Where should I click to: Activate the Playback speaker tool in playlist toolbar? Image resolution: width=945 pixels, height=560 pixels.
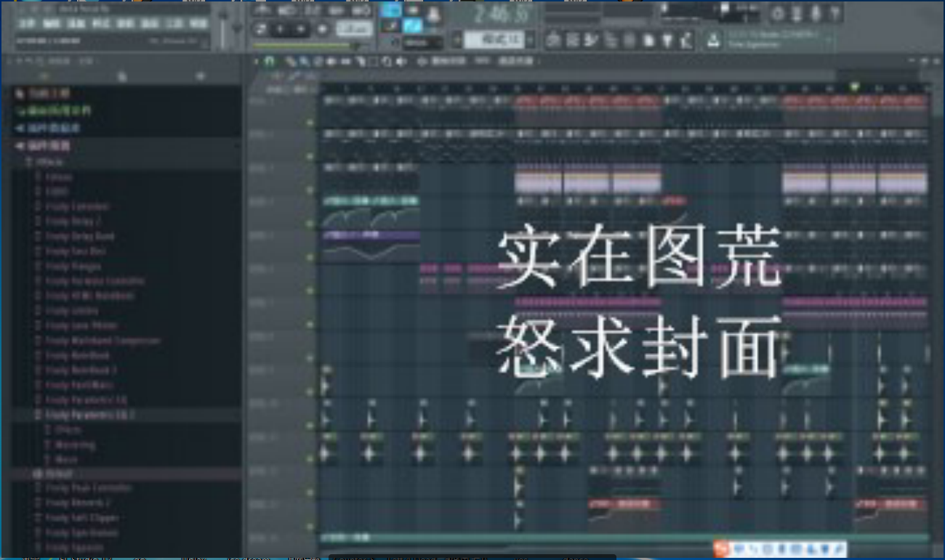pos(401,62)
